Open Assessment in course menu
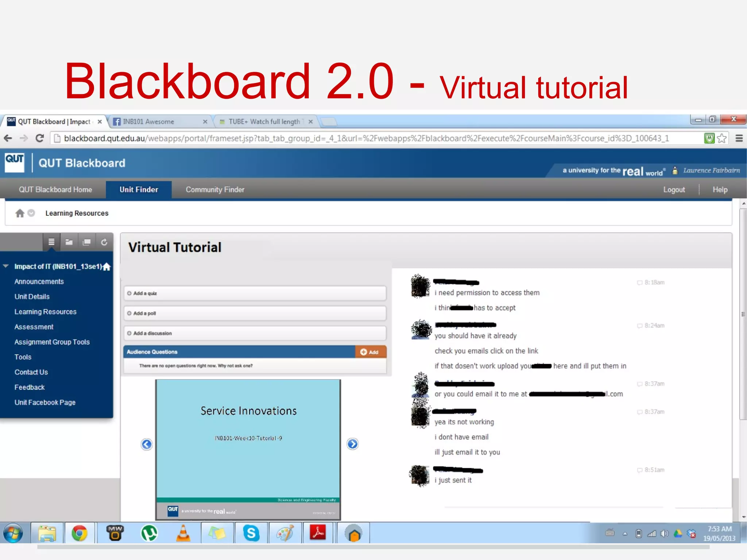This screenshot has height=560, width=747. (x=34, y=327)
